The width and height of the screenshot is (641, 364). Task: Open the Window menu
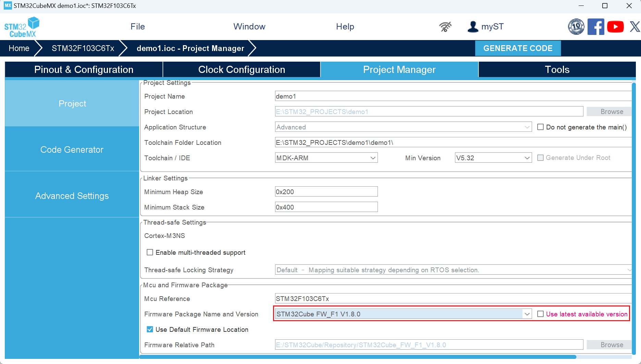click(x=249, y=26)
